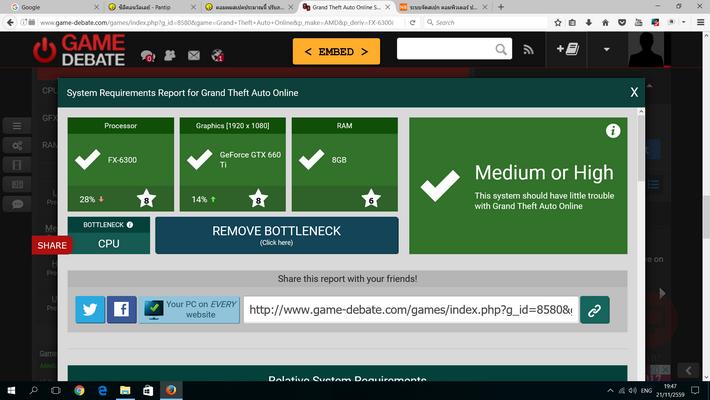Image resolution: width=710 pixels, height=400 pixels.
Task: Open Windows Start menu
Action: click(11, 390)
